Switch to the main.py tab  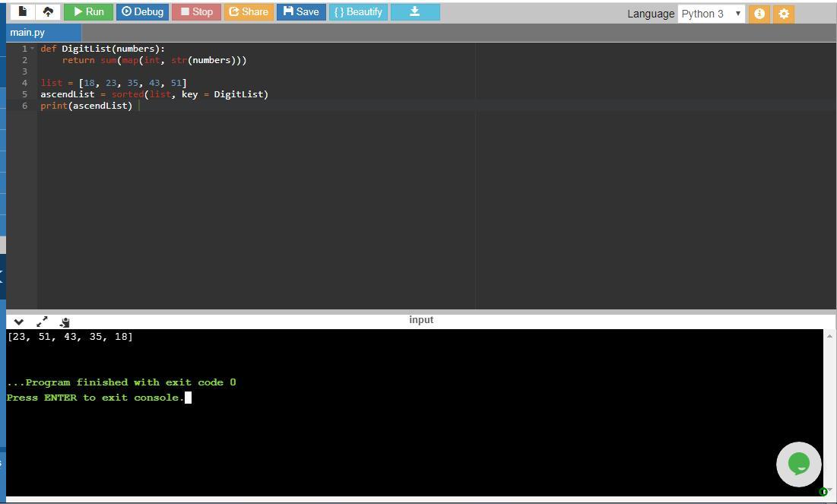point(27,33)
